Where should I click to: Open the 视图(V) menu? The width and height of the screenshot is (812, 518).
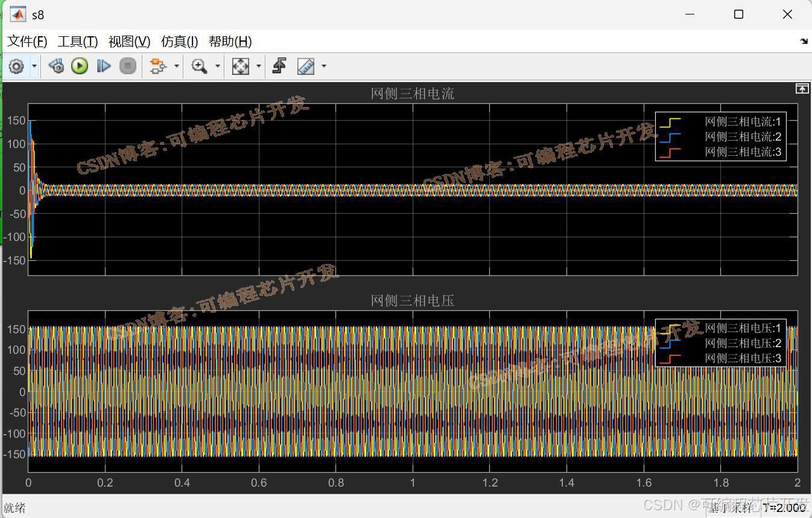click(x=129, y=42)
